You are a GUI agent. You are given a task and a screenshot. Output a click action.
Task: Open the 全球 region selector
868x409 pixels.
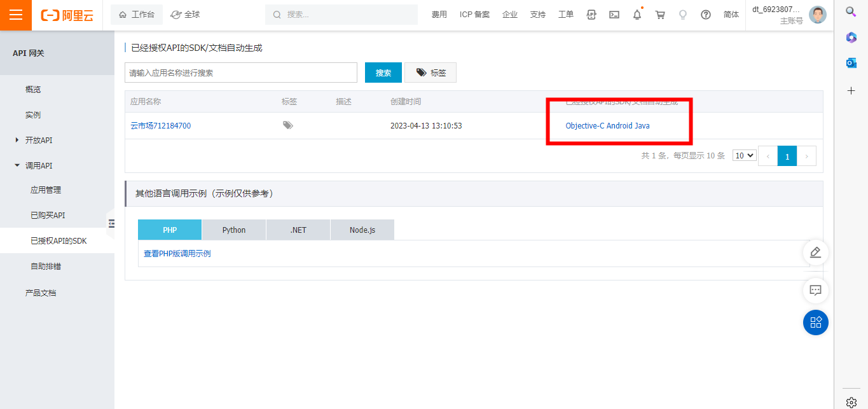coord(186,15)
